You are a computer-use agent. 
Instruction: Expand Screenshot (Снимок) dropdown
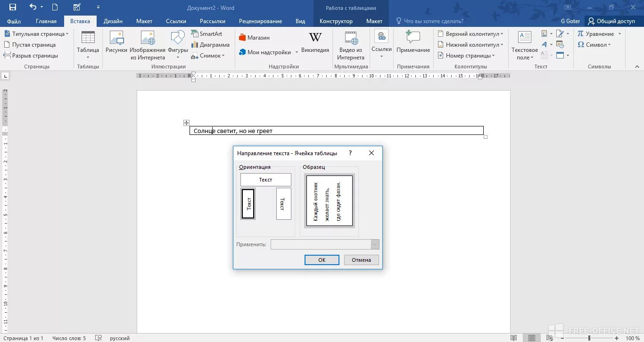click(x=223, y=56)
